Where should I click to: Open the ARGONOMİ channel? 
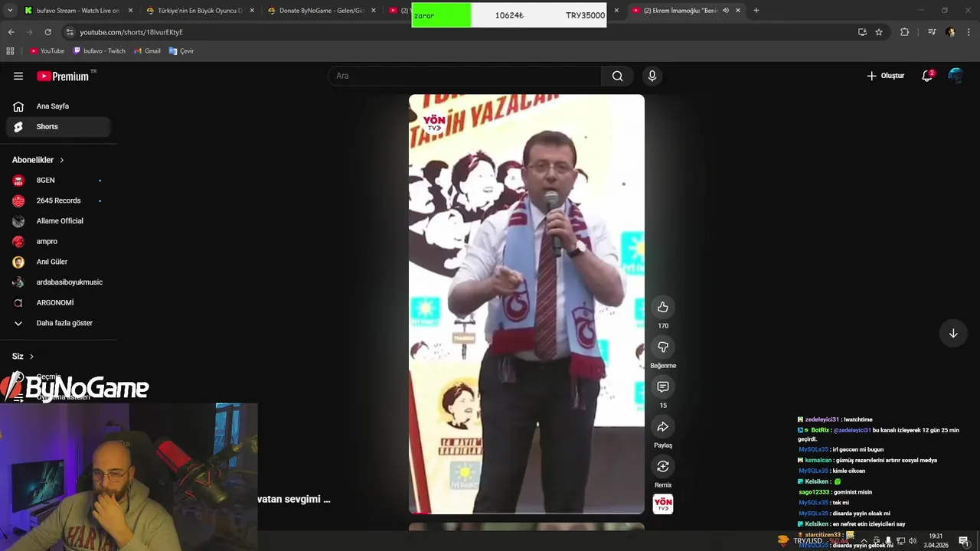[x=58, y=302]
